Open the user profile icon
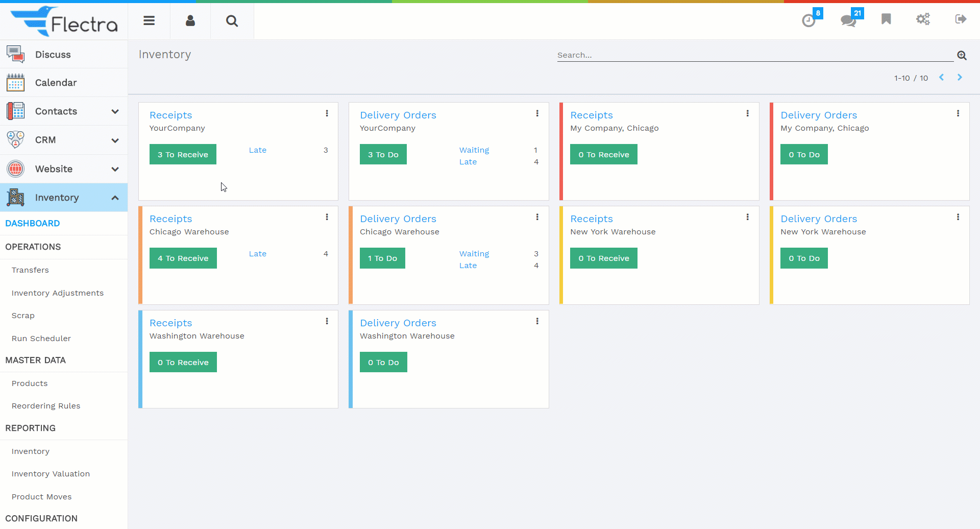This screenshot has height=529, width=980. click(190, 21)
